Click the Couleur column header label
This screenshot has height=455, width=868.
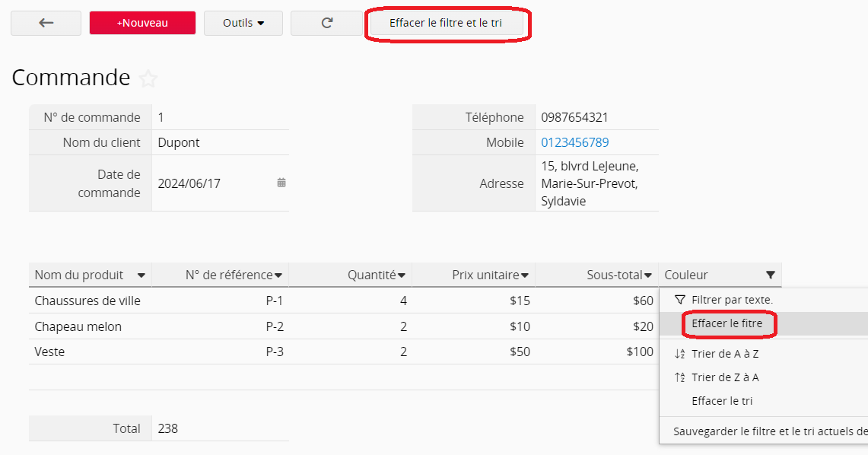click(686, 275)
